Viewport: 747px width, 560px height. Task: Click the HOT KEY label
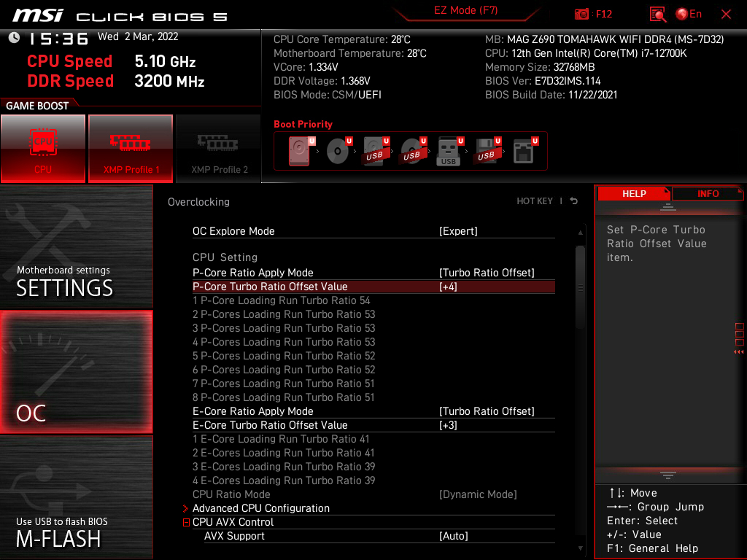(535, 201)
